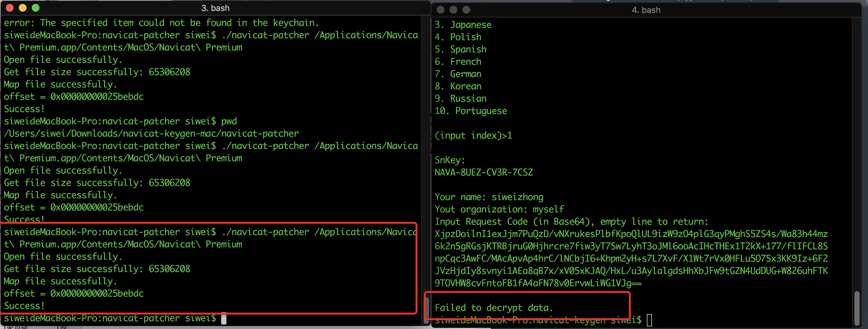Click '5. Spanish' language entry

(460, 49)
